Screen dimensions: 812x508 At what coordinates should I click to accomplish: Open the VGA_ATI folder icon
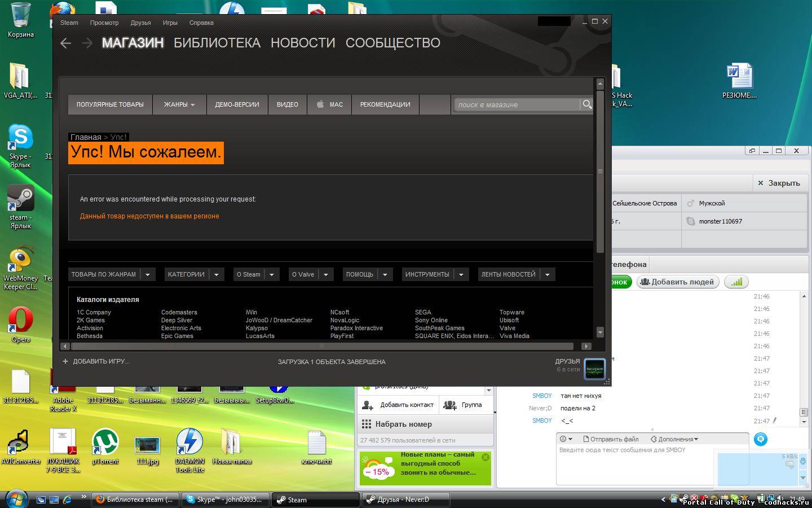tap(21, 81)
